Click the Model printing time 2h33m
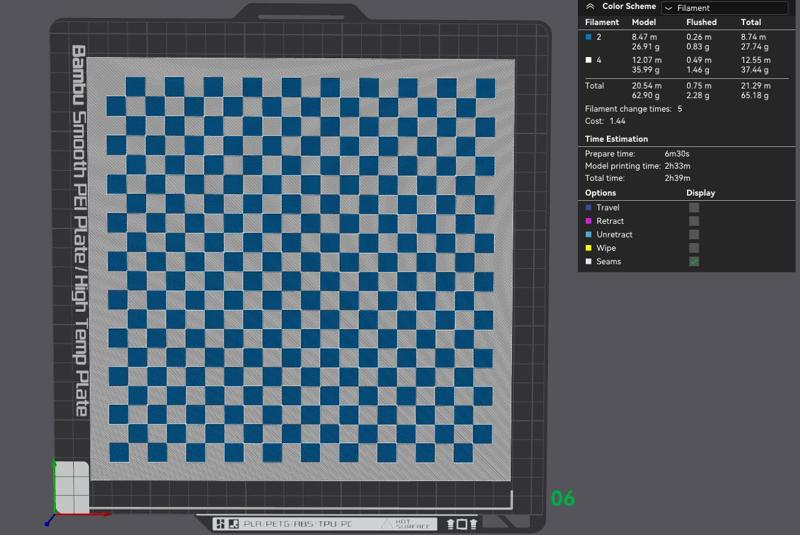 [x=677, y=166]
